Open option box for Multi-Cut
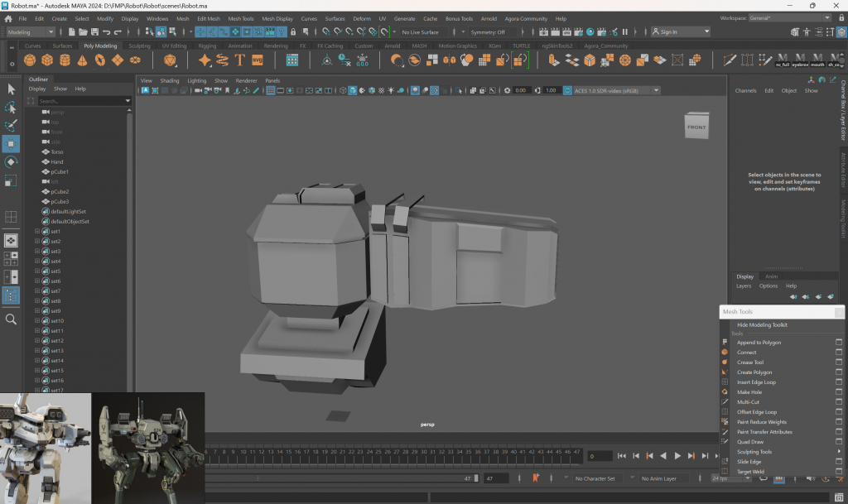The image size is (848, 504). pos(838,402)
